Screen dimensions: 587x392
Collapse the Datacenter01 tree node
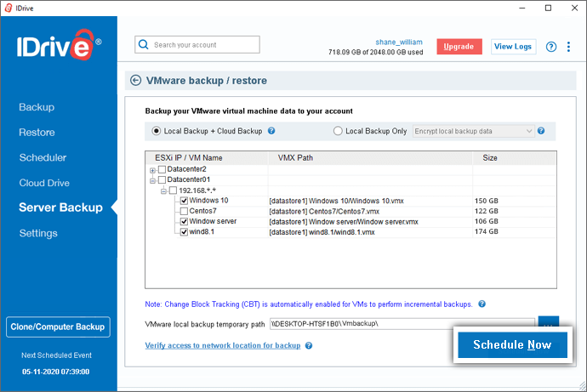pyautogui.click(x=152, y=181)
